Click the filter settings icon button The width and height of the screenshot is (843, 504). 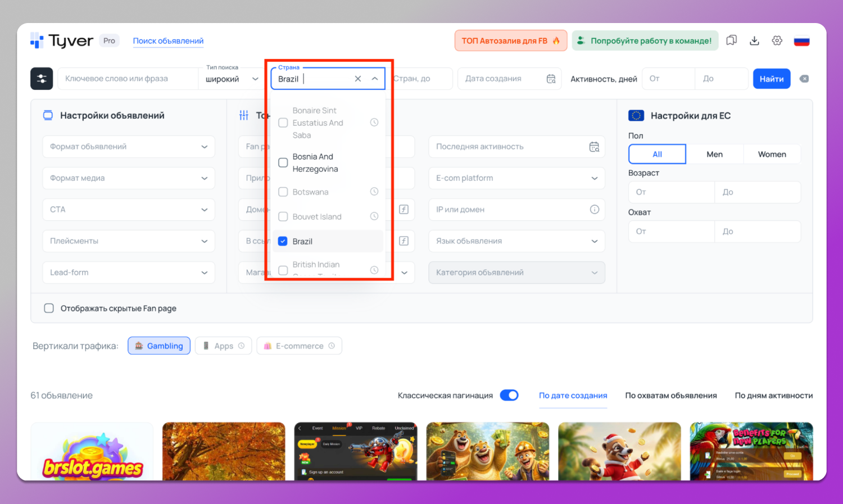point(42,79)
